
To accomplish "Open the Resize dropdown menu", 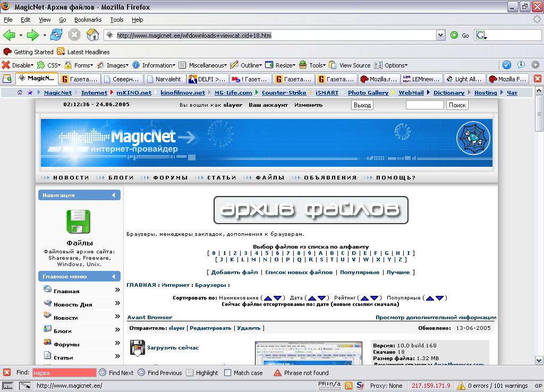I will click(280, 65).
